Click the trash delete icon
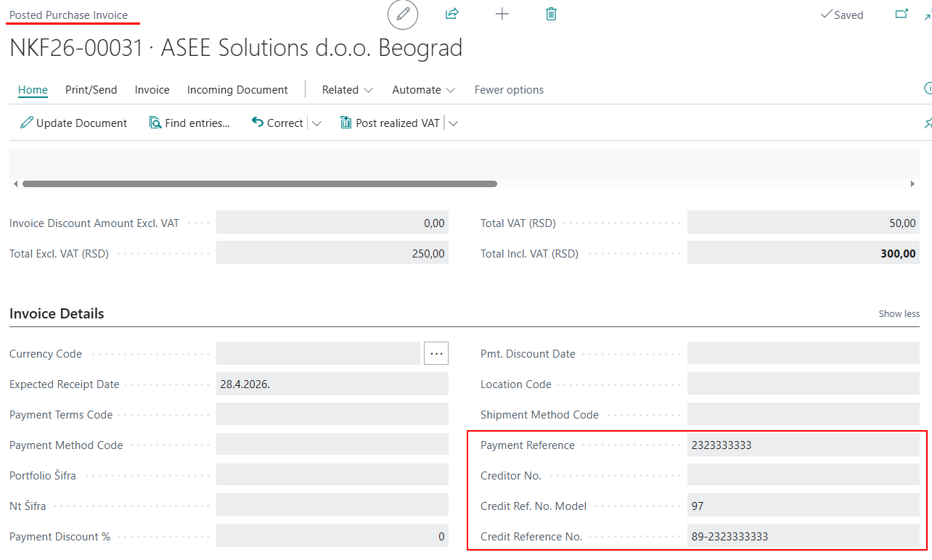 (551, 14)
